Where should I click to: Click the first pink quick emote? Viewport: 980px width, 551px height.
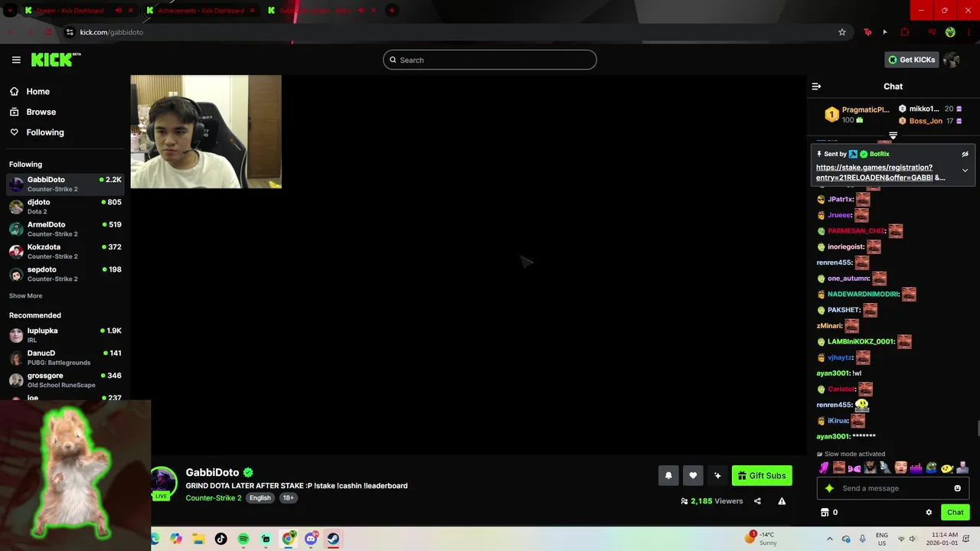coord(824,468)
